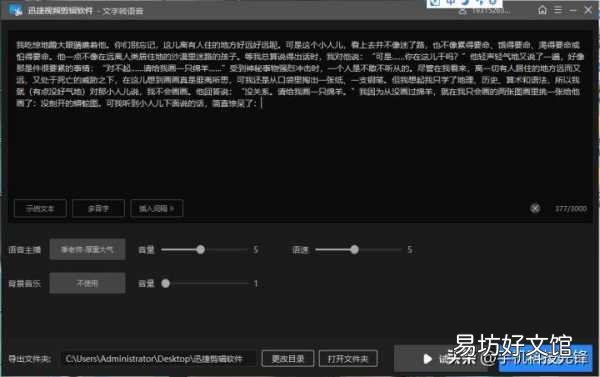The image size is (600, 377).
Task: Click the 377/3000 character counter
Action: coord(571,209)
